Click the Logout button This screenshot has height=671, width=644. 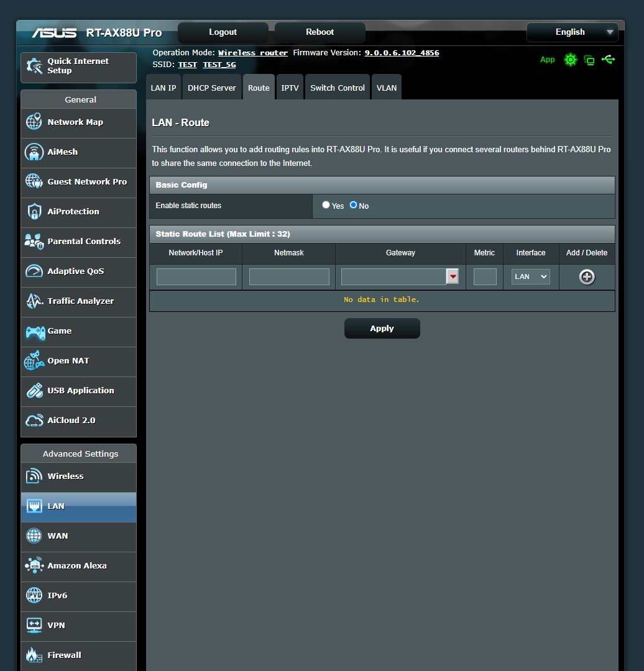(223, 32)
